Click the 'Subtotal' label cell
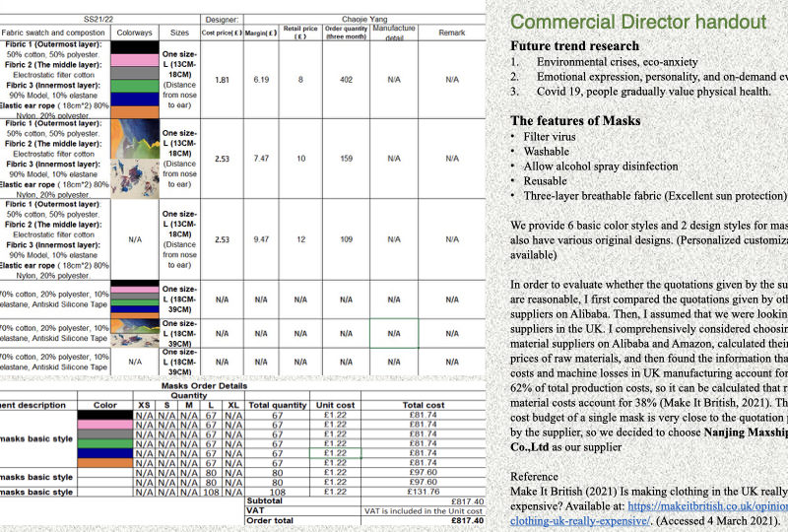The width and height of the screenshot is (788, 532). 302,501
